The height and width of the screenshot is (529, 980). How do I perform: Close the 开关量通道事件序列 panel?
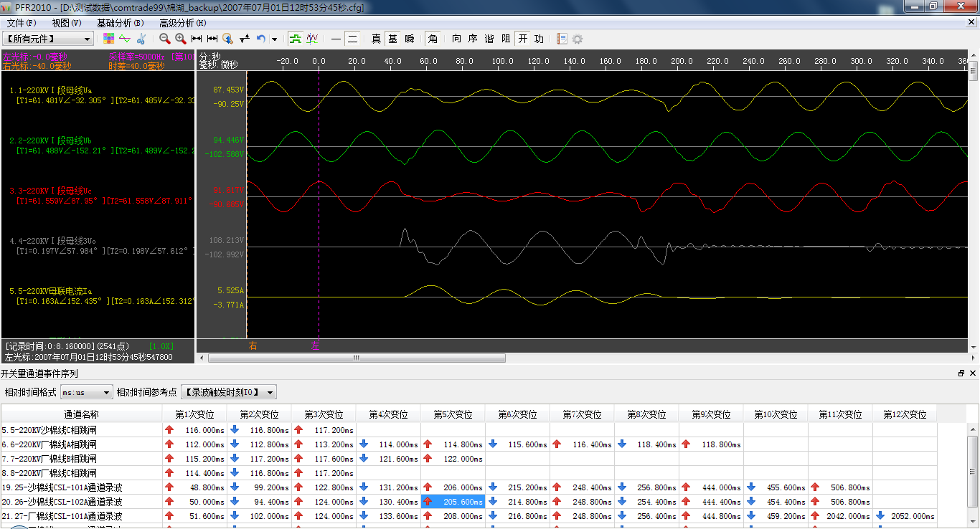tap(973, 373)
